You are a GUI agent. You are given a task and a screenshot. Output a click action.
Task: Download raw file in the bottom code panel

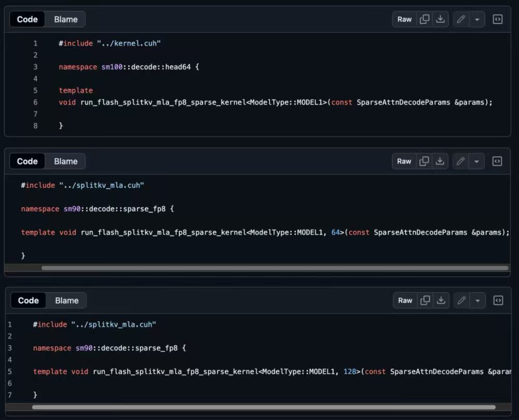(x=441, y=300)
